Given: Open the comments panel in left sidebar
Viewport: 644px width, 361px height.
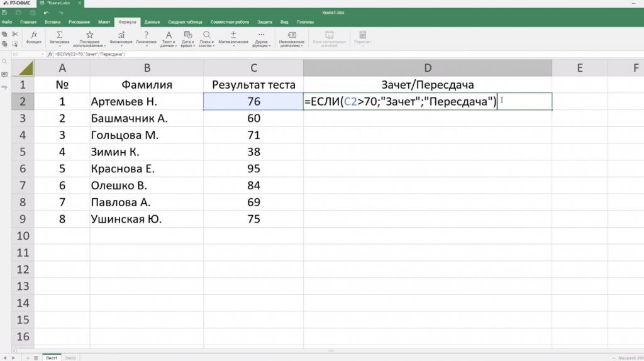Looking at the screenshot, I should pos(4,75).
